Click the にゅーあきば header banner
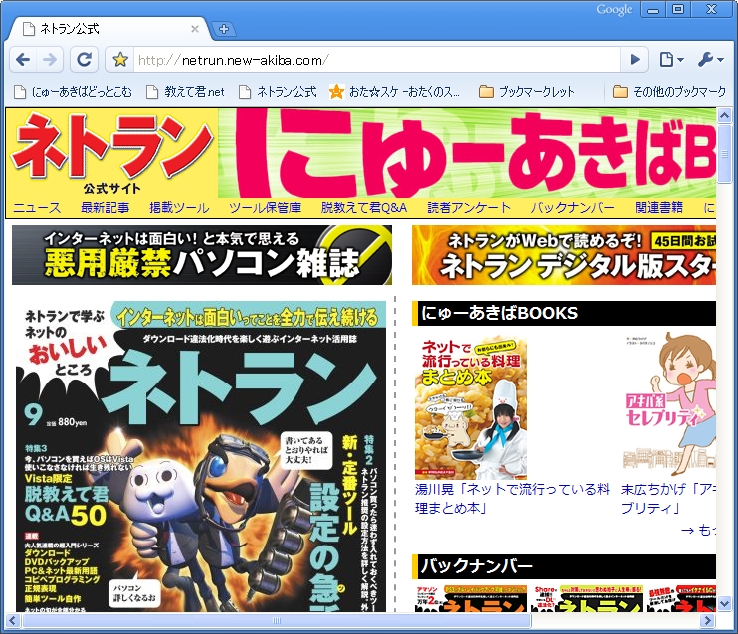The width and height of the screenshot is (738, 634). [x=467, y=153]
